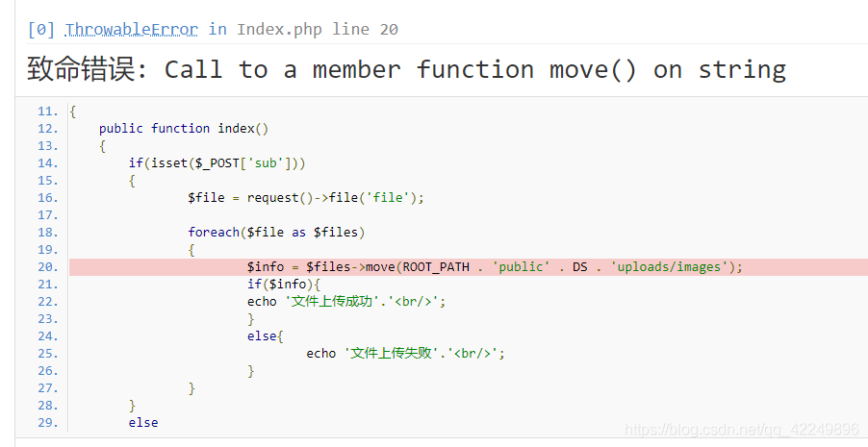The width and height of the screenshot is (868, 447).
Task: Click the echo '文件上传成功' line
Action: click(x=346, y=302)
